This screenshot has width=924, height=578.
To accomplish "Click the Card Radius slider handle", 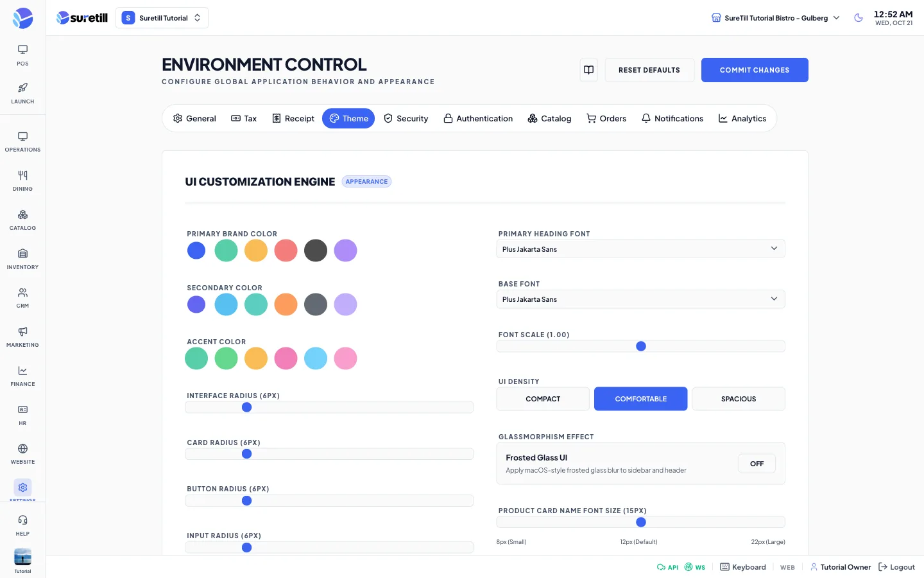I will coord(246,454).
